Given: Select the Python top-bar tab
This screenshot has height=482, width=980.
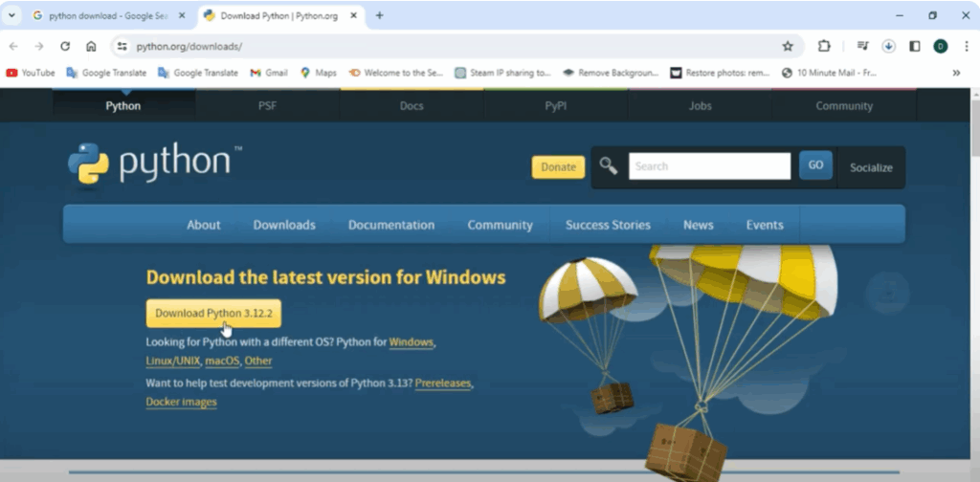Looking at the screenshot, I should click(x=123, y=105).
